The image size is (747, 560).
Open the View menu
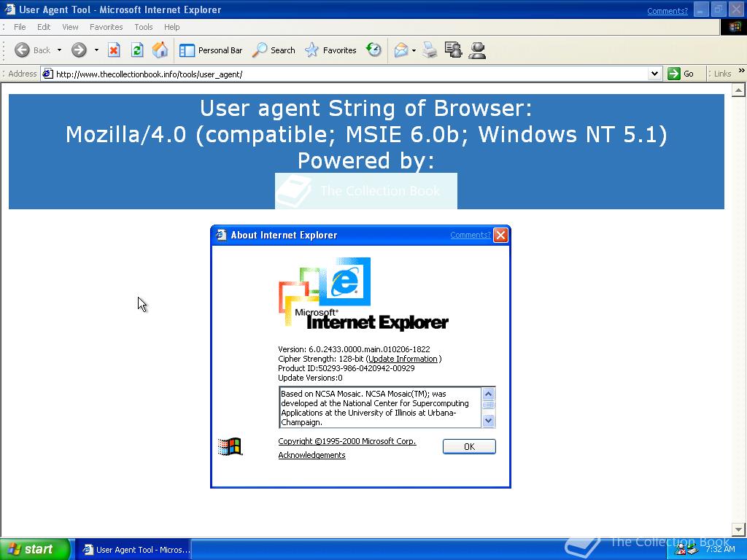(x=70, y=27)
